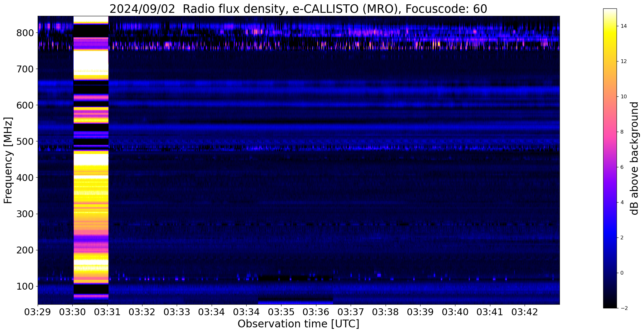
Task: Click the colorbar tick label 14
Action: tap(624, 26)
